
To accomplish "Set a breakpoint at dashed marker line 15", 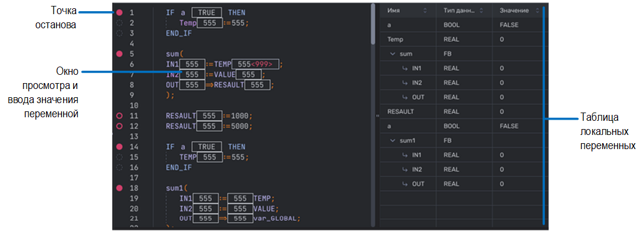I will coord(120,157).
